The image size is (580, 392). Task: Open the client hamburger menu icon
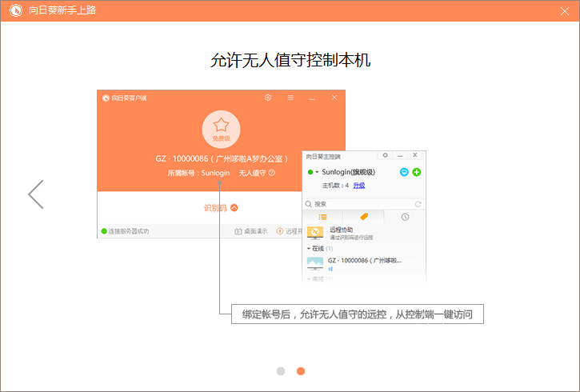(x=290, y=98)
